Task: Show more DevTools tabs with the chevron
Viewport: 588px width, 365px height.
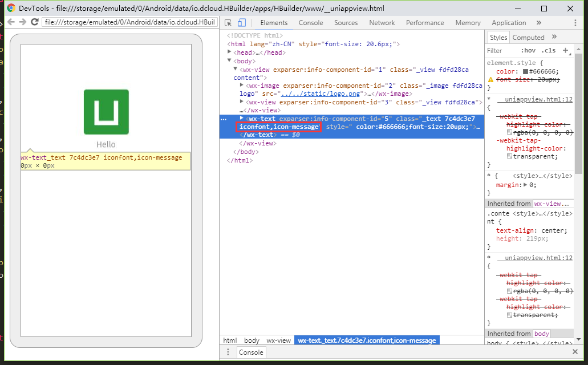Action: (539, 23)
